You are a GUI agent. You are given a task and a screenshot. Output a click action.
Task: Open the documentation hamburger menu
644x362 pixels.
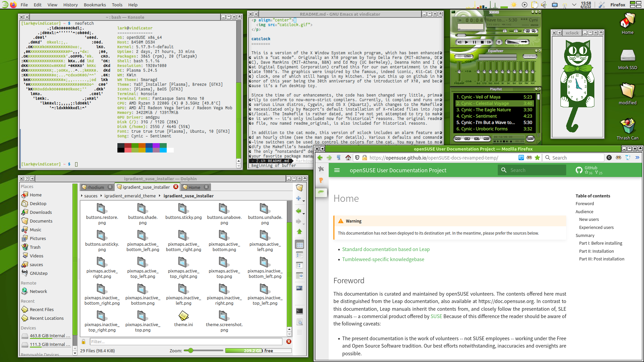tap(337, 170)
